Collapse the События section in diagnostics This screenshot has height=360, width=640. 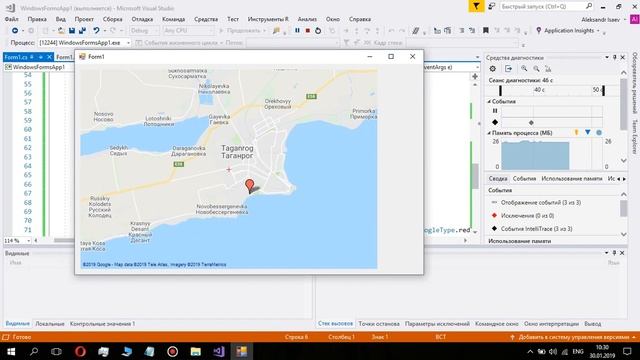(489, 101)
